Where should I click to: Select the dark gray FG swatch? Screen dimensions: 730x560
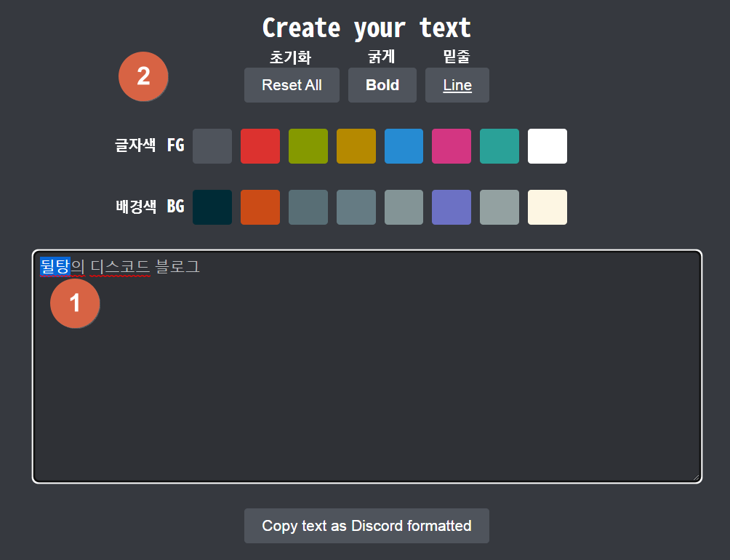212,146
